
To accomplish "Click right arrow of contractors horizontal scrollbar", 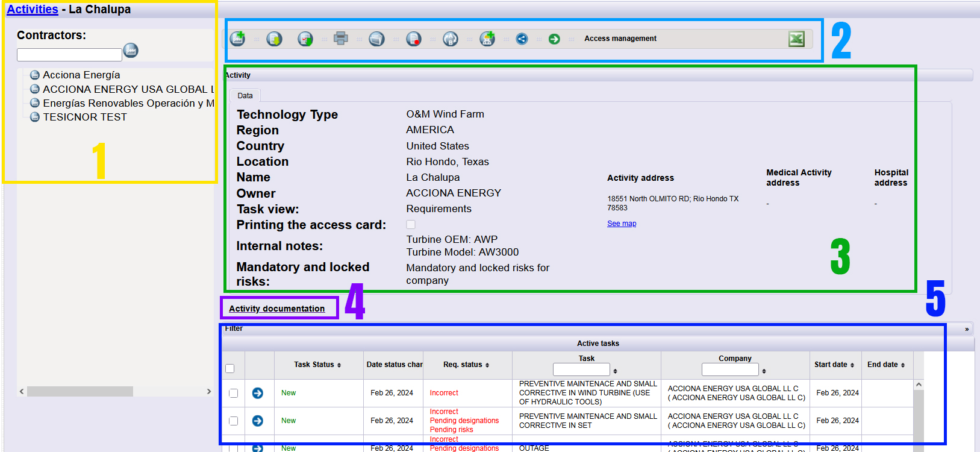I will 209,392.
